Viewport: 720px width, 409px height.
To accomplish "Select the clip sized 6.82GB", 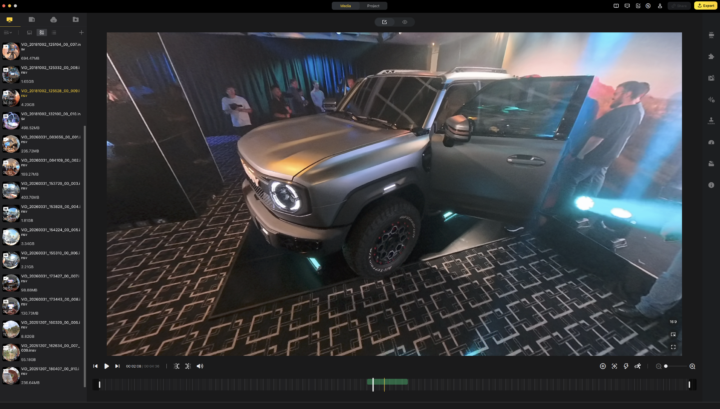I will click(x=42, y=329).
